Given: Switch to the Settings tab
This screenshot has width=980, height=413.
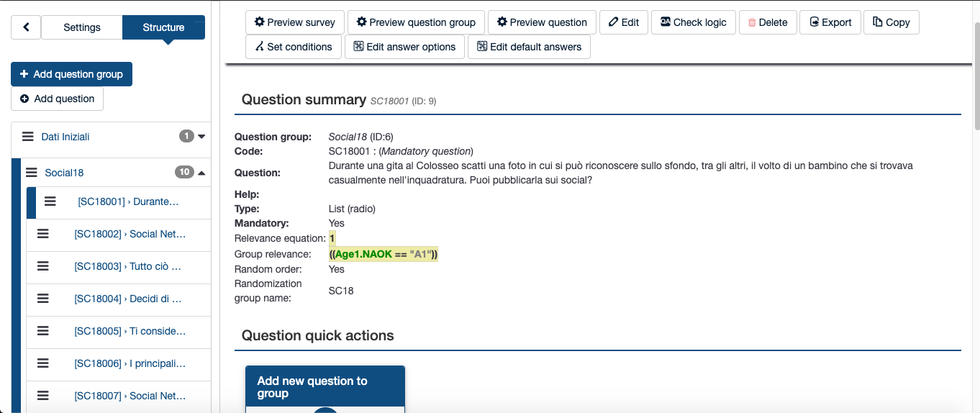Looking at the screenshot, I should pyautogui.click(x=82, y=27).
